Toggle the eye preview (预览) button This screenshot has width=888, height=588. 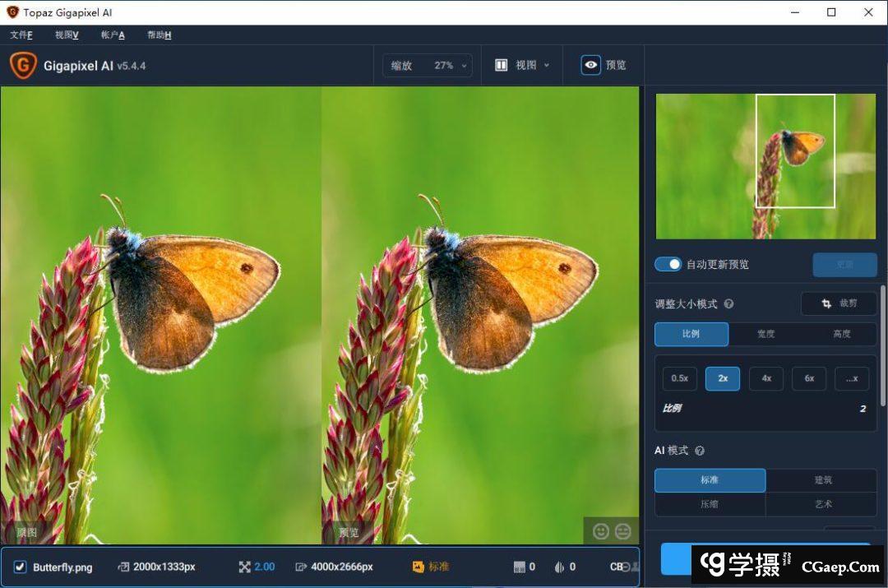pos(591,65)
